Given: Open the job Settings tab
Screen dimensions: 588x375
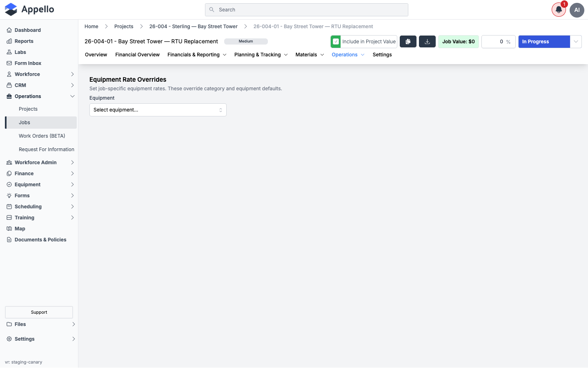Looking at the screenshot, I should click(x=382, y=55).
